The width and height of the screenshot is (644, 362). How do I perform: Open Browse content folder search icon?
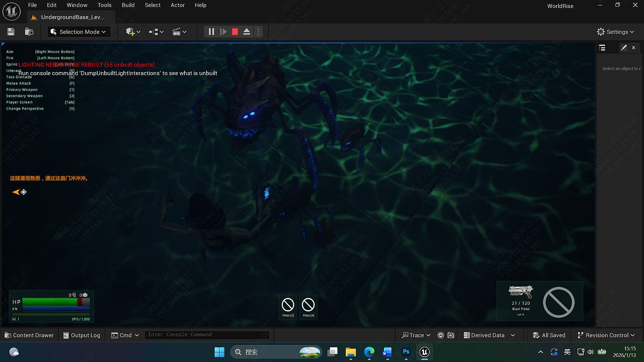pos(29,32)
